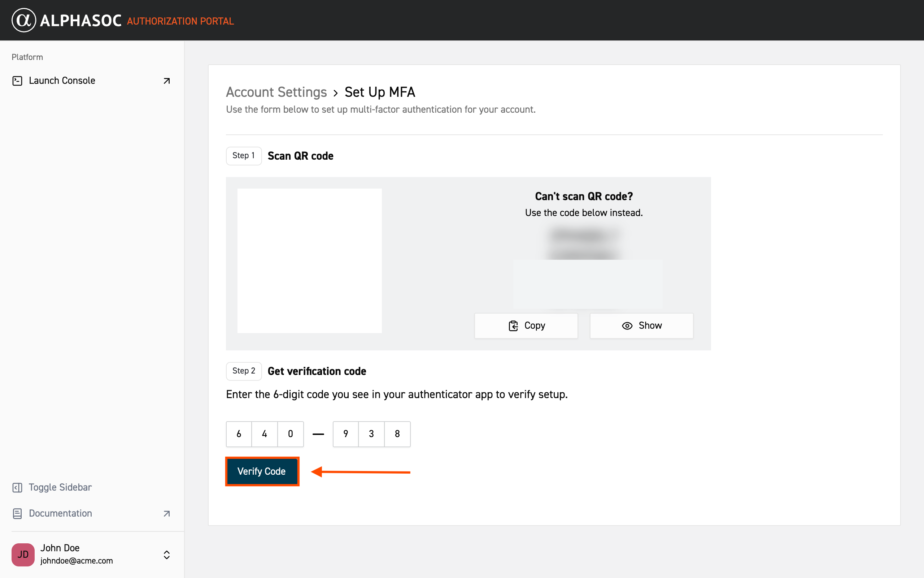Click the Documentation book icon
This screenshot has width=924, height=578.
[x=17, y=513]
